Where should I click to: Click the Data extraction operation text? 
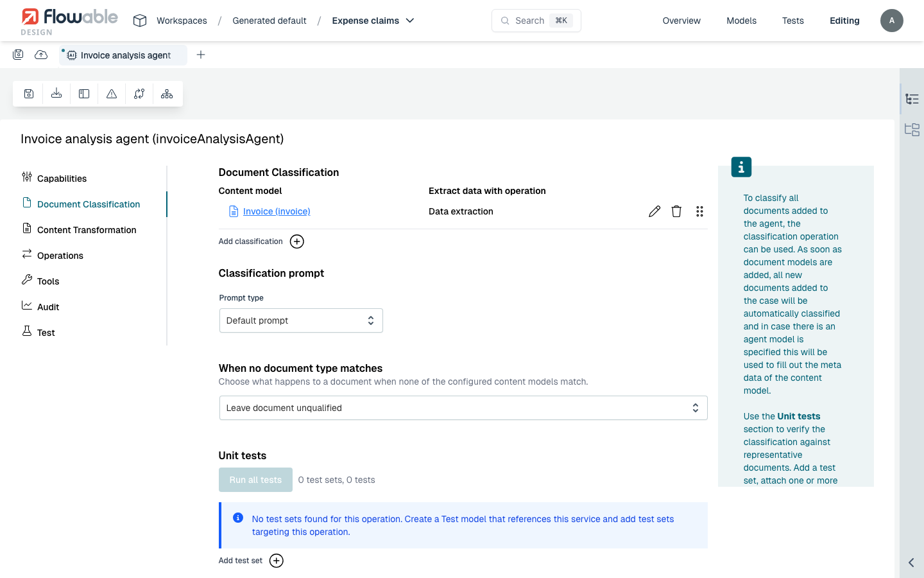pos(461,211)
